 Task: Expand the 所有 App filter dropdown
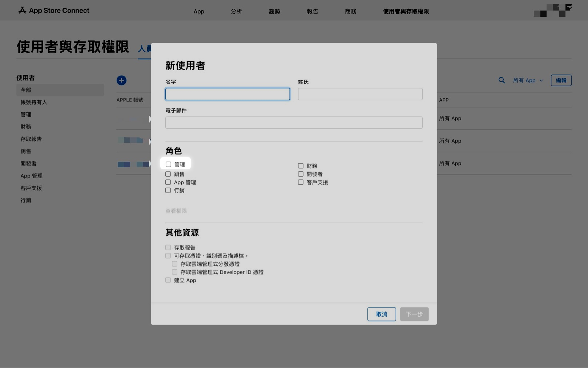point(528,80)
